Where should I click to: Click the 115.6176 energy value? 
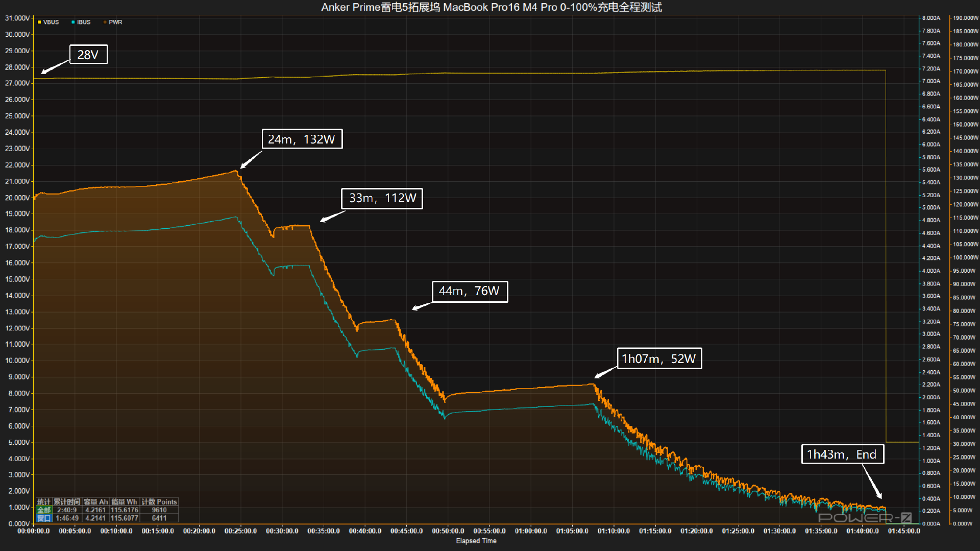(x=125, y=510)
